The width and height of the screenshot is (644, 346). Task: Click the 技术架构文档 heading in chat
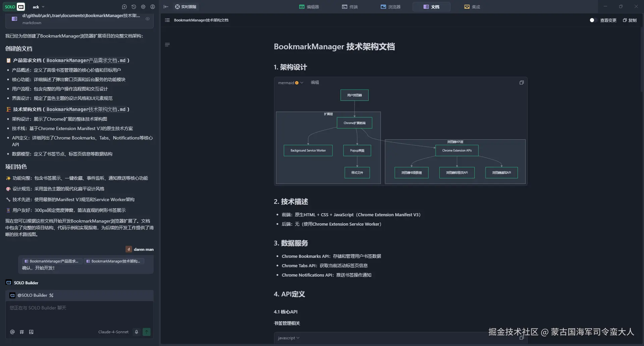[67, 109]
